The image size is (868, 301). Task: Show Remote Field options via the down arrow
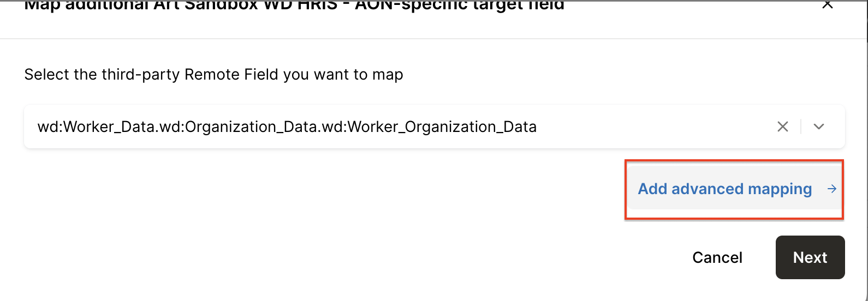click(x=818, y=127)
